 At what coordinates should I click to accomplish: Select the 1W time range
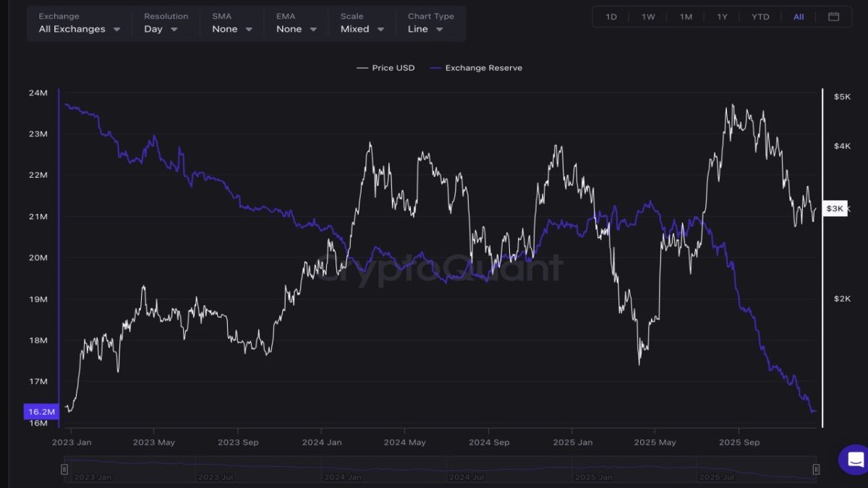[647, 16]
